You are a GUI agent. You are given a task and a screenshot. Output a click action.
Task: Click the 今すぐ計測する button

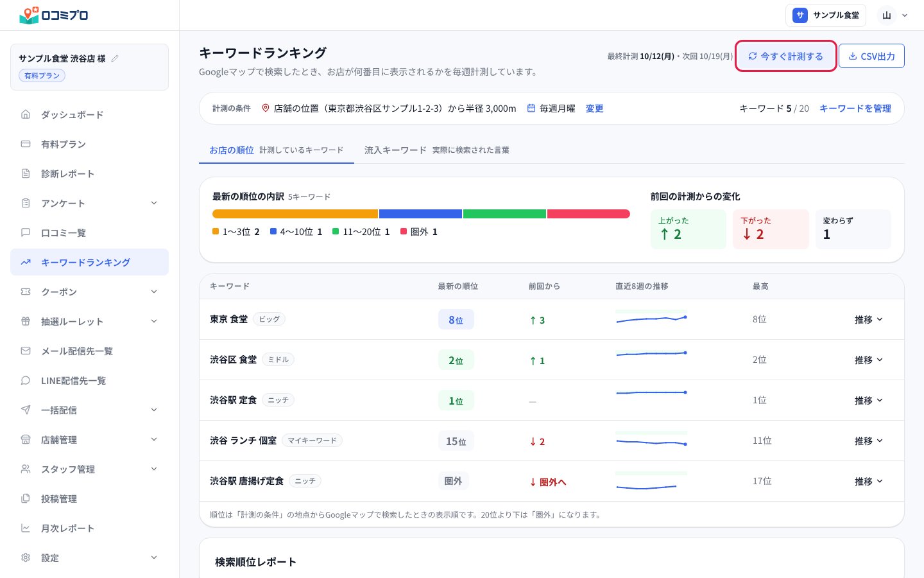coord(785,56)
